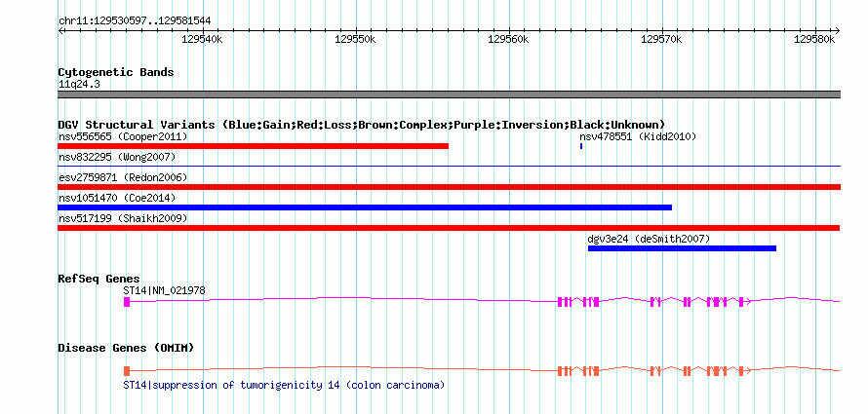Select the Cytogenetic Bands track title
The height and width of the screenshot is (414, 868).
(116, 72)
